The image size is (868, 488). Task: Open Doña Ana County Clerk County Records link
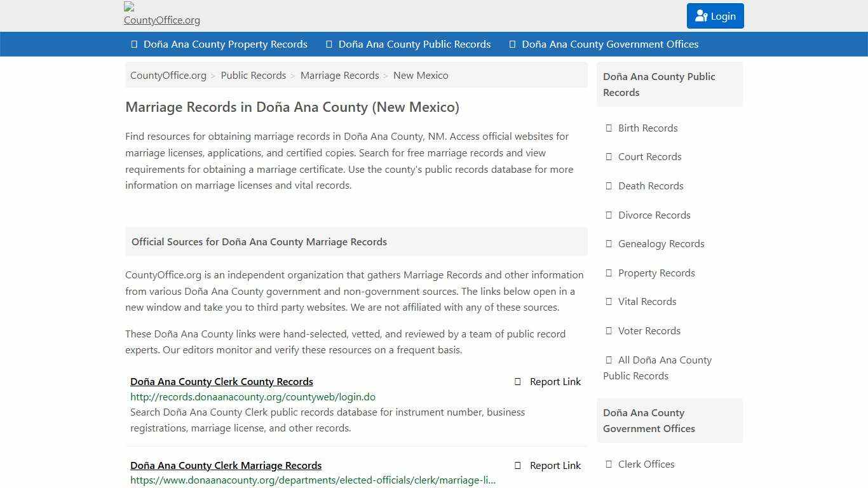pyautogui.click(x=221, y=381)
